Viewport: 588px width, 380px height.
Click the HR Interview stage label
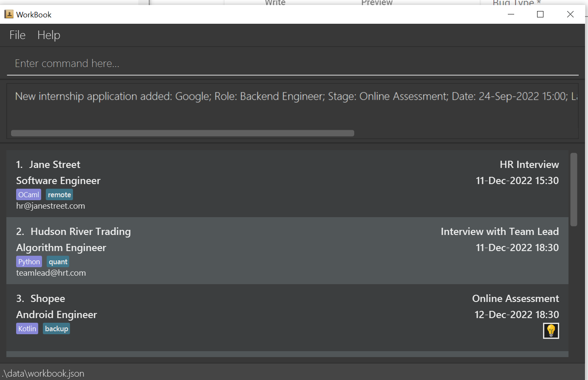click(x=529, y=165)
